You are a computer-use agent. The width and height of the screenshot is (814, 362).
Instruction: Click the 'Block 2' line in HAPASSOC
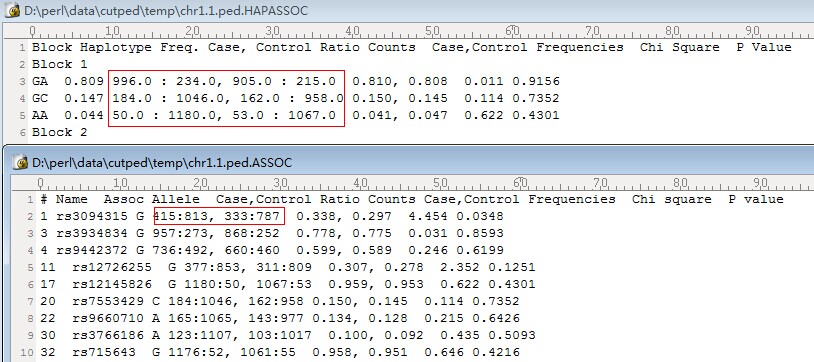[x=59, y=132]
